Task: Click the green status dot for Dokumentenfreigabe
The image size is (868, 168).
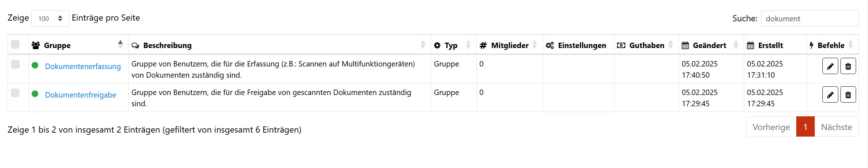Action: pos(35,94)
